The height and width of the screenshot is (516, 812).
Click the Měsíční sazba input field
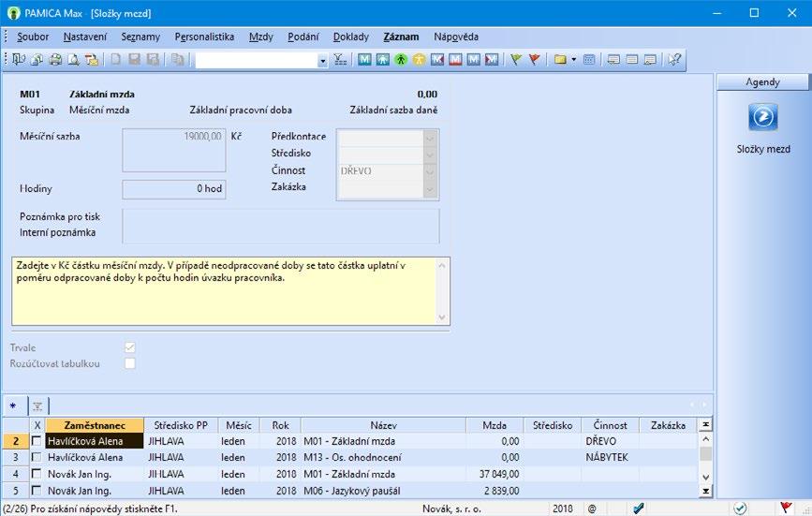pyautogui.click(x=174, y=150)
